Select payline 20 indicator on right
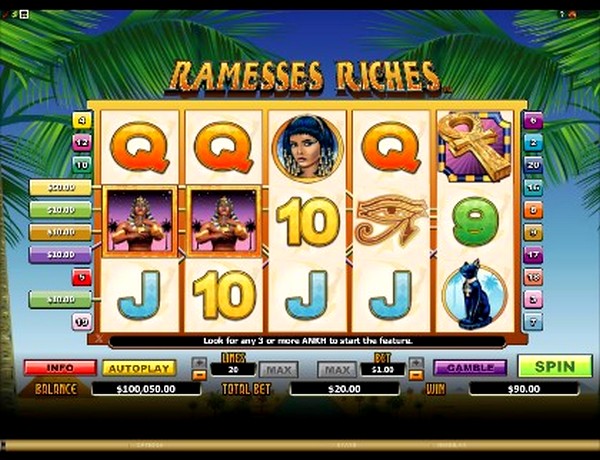Screen dimensions: 600x460 click(533, 165)
